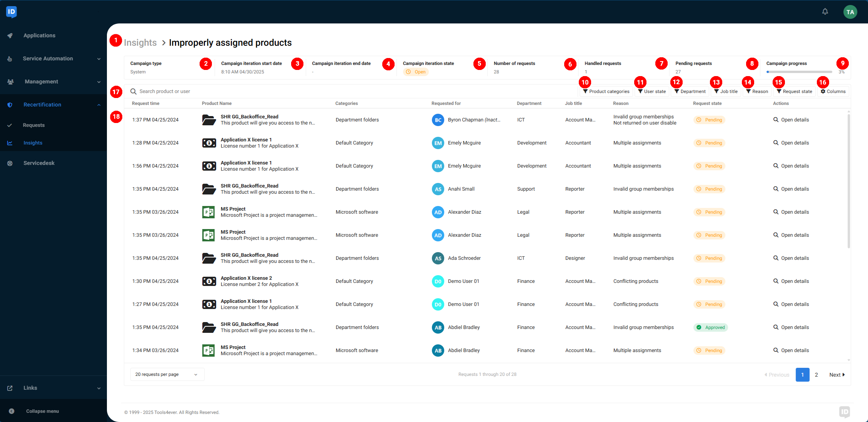Click current page 1 button
The width and height of the screenshot is (868, 422).
coord(803,375)
